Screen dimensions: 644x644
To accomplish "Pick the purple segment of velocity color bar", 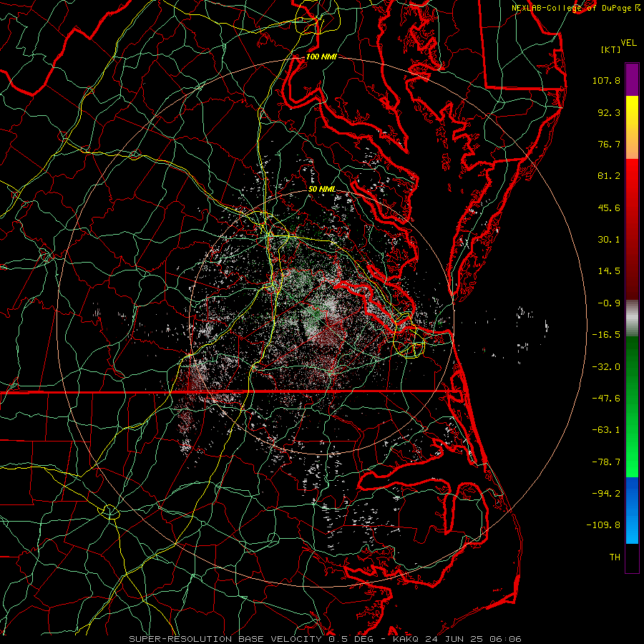I will [632, 79].
